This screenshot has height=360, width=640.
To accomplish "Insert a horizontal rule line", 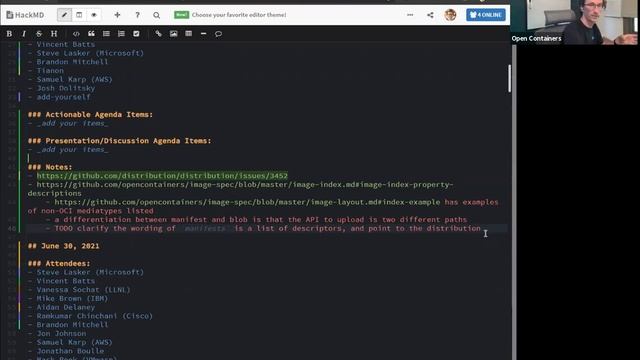I will point(203,34).
